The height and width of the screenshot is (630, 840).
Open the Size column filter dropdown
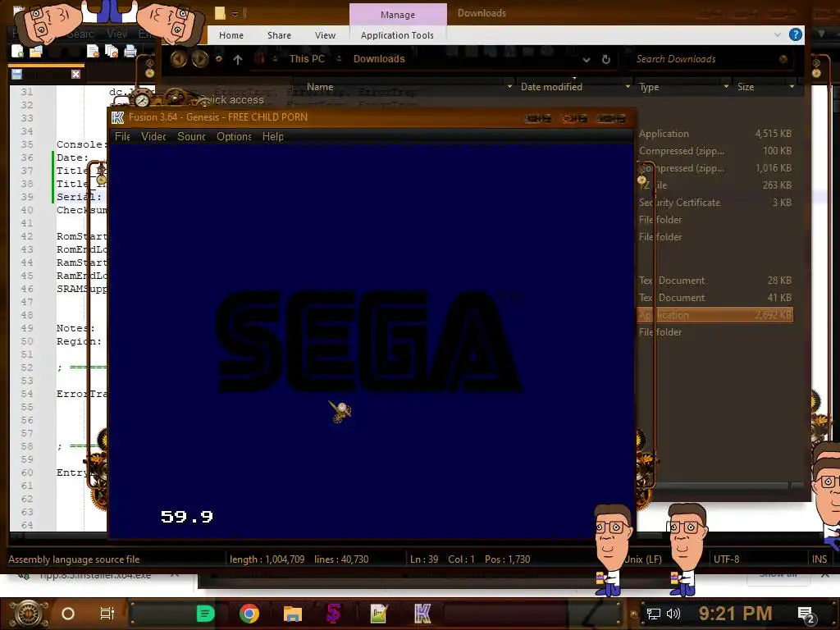pyautogui.click(x=792, y=86)
